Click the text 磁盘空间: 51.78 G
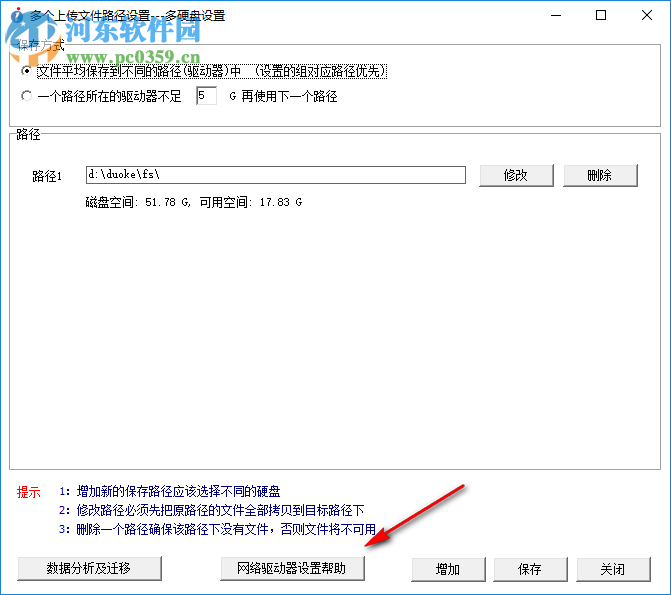 click(137, 202)
